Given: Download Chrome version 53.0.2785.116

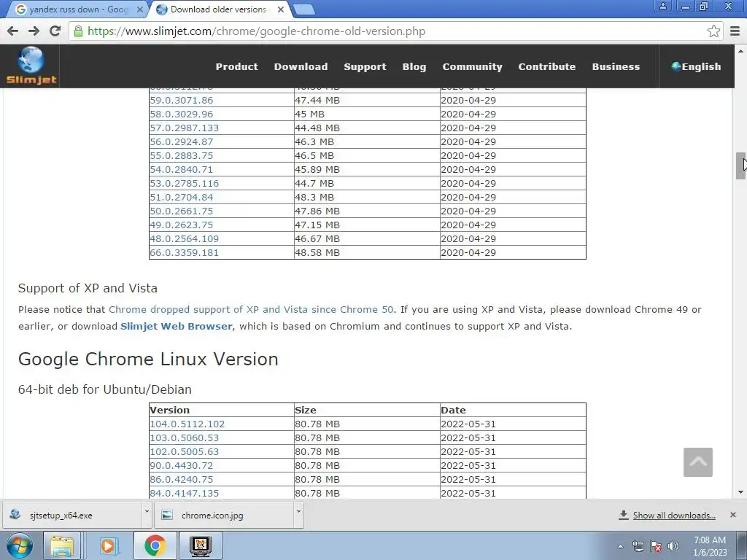Looking at the screenshot, I should tap(185, 183).
